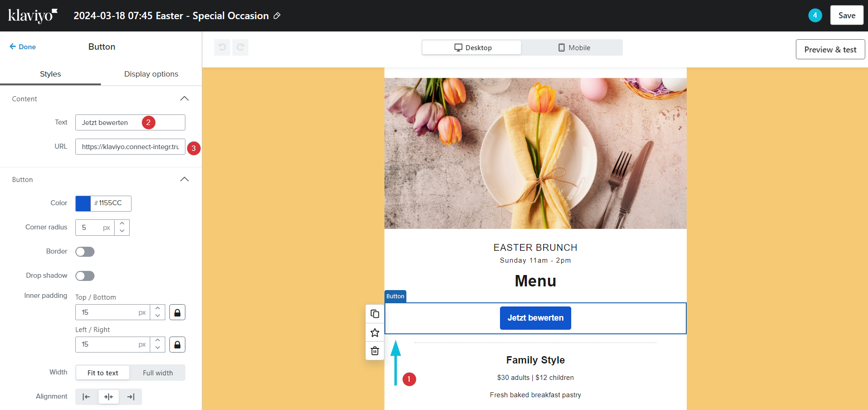Align button to the left
Viewport: 868px width, 410px height.
coord(86,397)
